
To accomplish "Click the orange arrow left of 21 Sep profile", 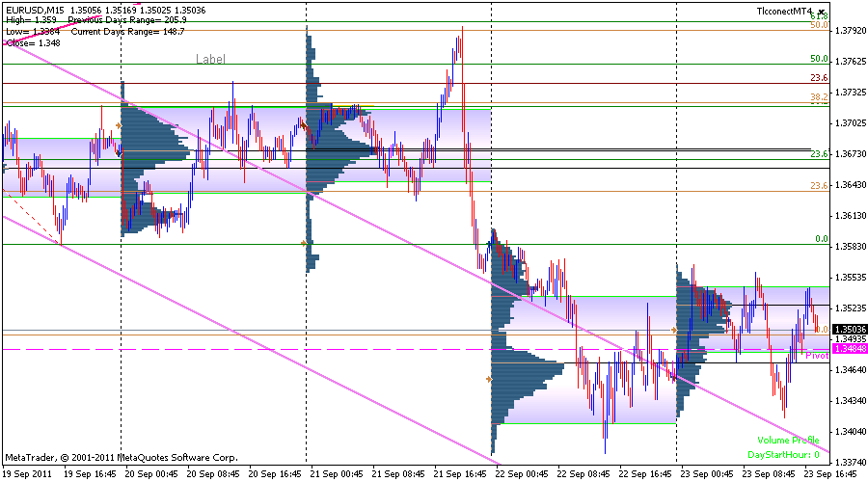I will (303, 244).
